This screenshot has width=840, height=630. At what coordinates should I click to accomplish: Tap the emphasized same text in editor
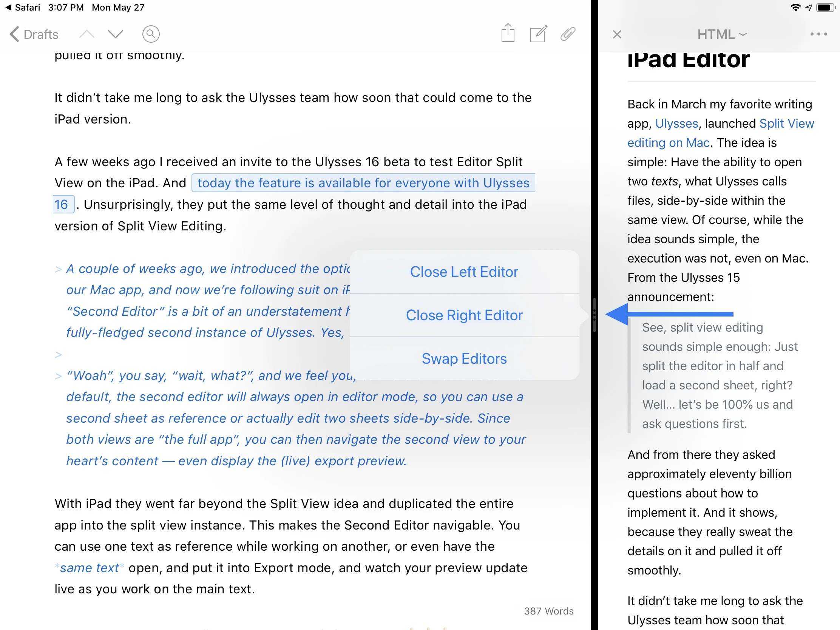click(x=89, y=568)
